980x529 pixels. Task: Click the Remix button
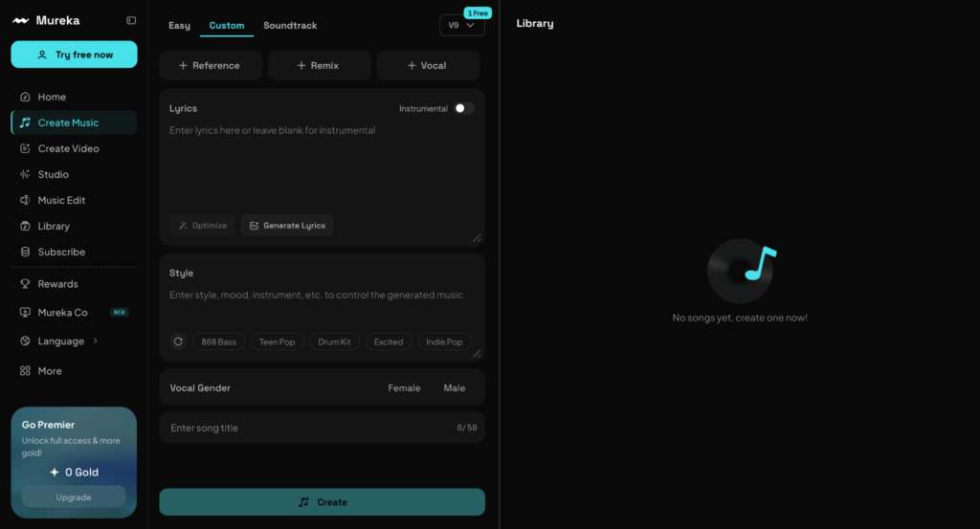(319, 66)
